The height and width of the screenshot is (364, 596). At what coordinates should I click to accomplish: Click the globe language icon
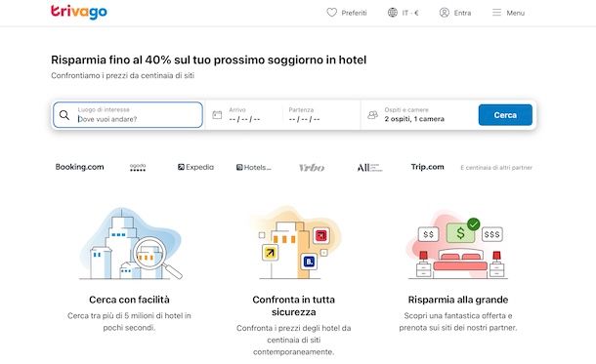(x=392, y=13)
